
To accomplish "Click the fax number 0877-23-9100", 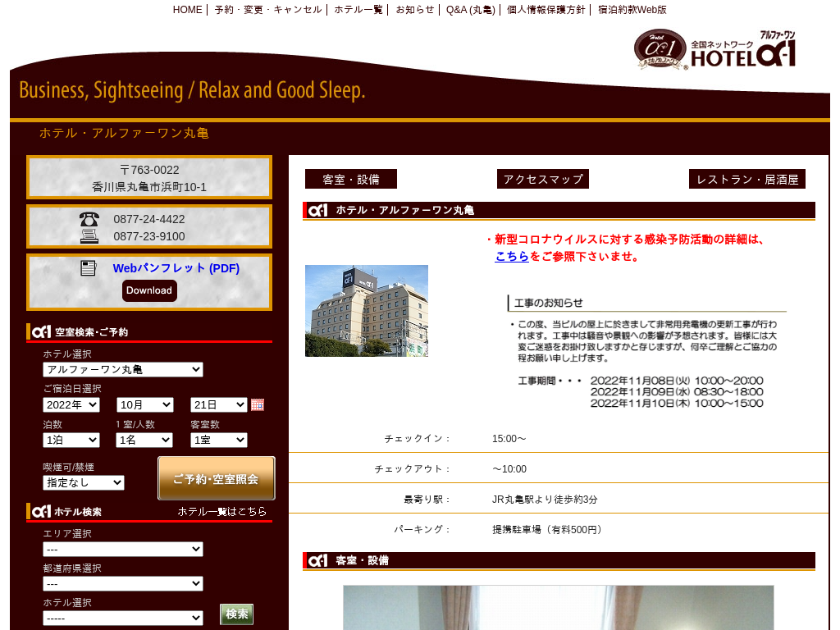I will pos(149,236).
